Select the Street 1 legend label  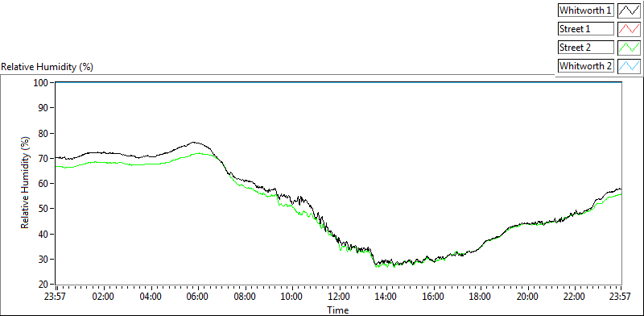(x=586, y=29)
